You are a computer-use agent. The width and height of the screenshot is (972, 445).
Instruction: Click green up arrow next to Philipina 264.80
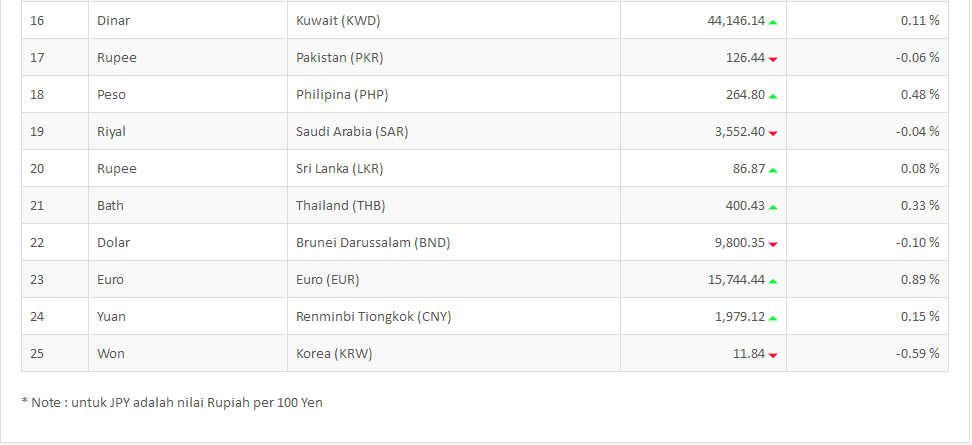tap(773, 96)
